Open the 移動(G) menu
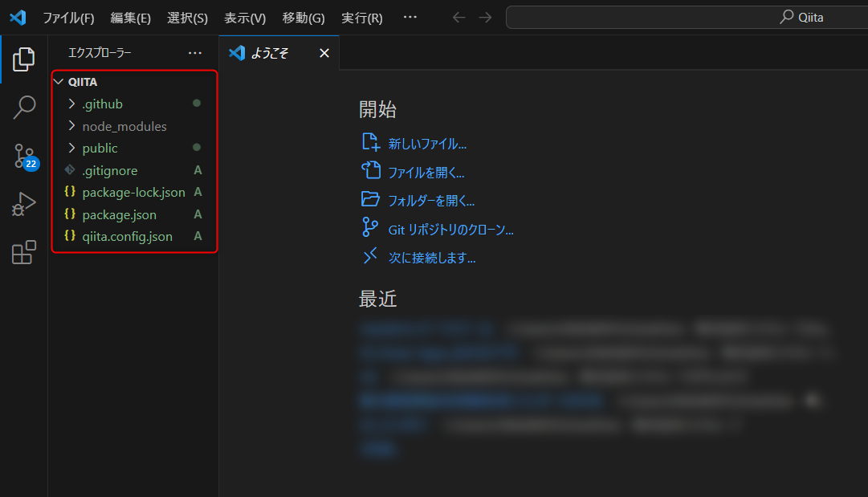This screenshot has width=868, height=497. click(x=304, y=18)
